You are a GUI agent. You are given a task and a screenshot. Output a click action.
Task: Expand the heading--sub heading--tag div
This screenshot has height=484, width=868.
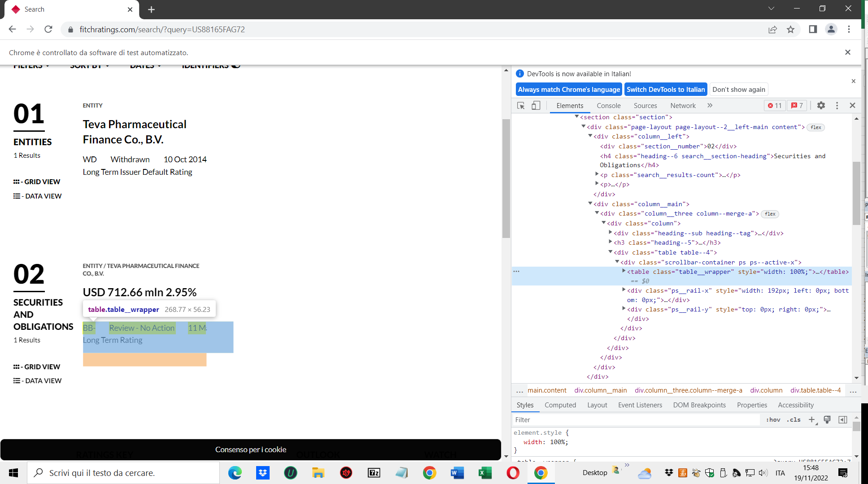click(x=611, y=232)
